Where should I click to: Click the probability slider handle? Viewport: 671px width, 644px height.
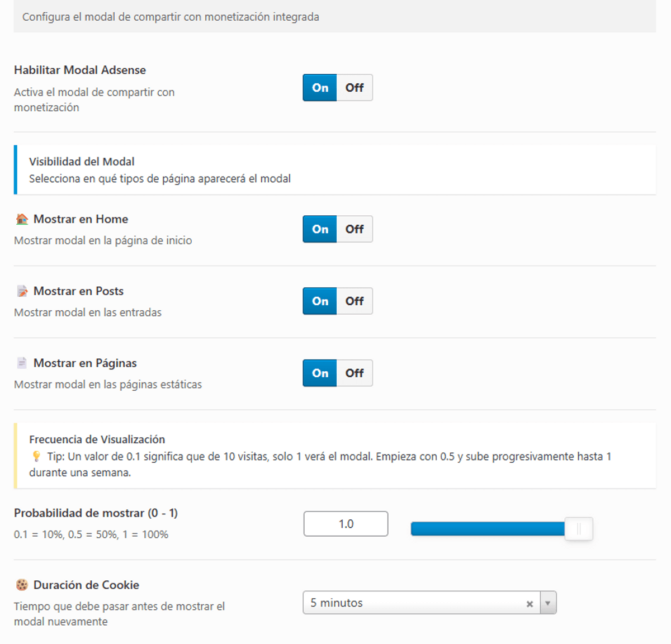click(x=578, y=529)
